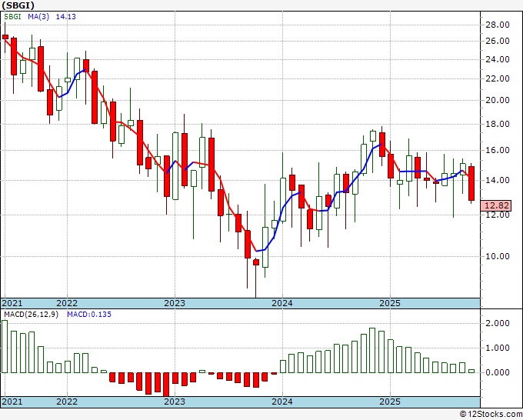523x420 pixels.
Task: Click 2024 on the price chart timeline
Action: coord(282,303)
